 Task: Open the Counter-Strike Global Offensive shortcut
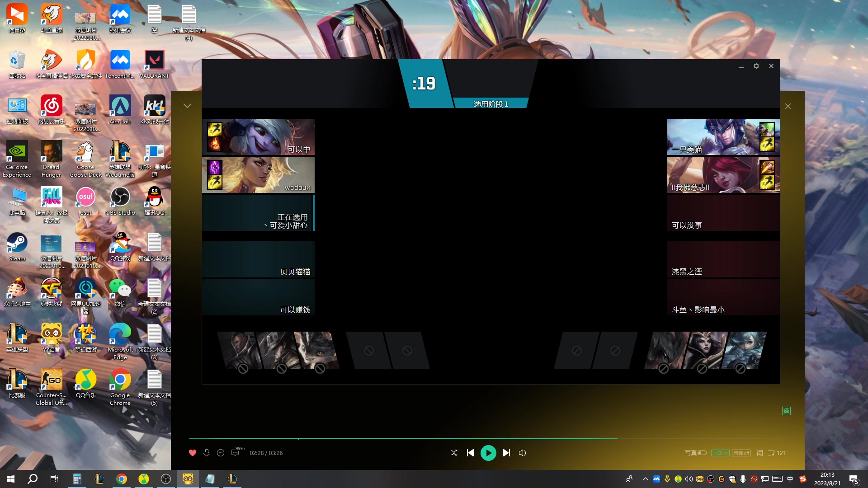click(x=52, y=387)
